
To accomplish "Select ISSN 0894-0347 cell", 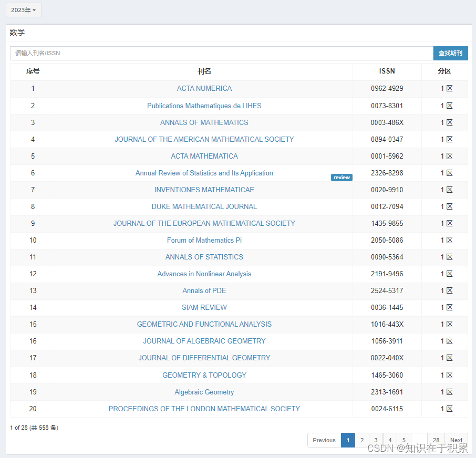I will (x=387, y=139).
